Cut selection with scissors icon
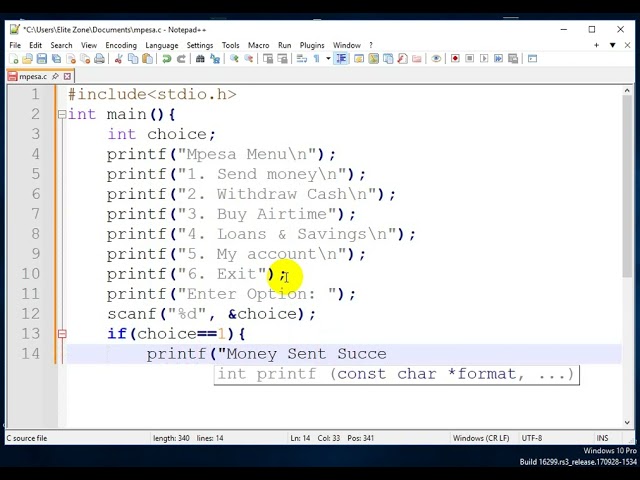 [x=118, y=59]
